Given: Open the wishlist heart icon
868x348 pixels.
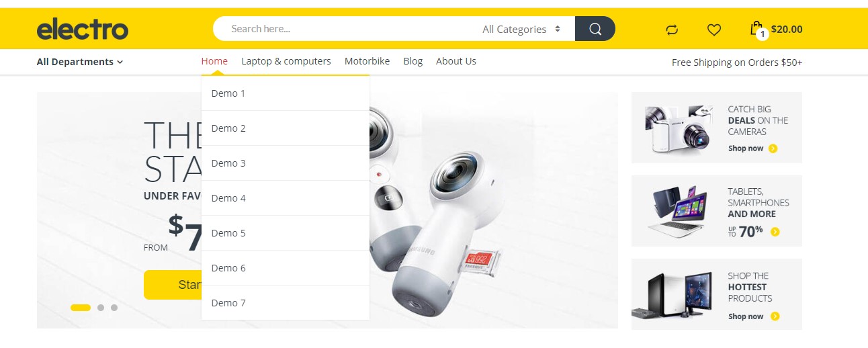Looking at the screenshot, I should (714, 30).
